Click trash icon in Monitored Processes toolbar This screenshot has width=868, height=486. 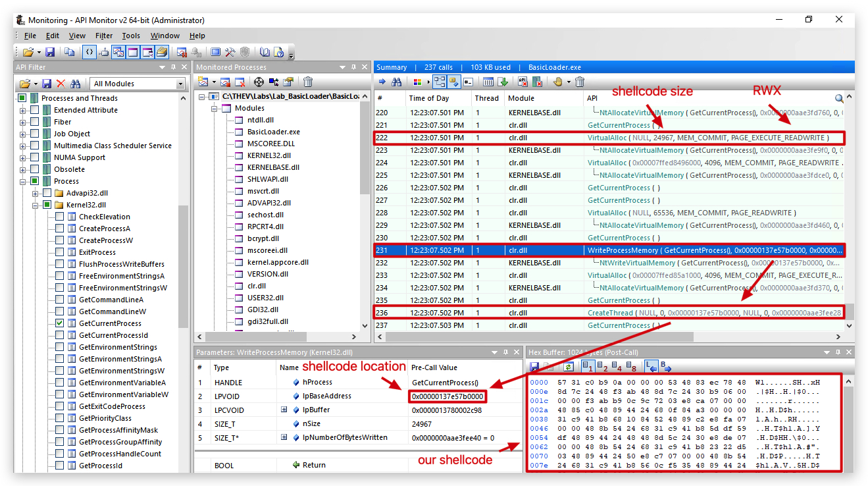(x=307, y=82)
